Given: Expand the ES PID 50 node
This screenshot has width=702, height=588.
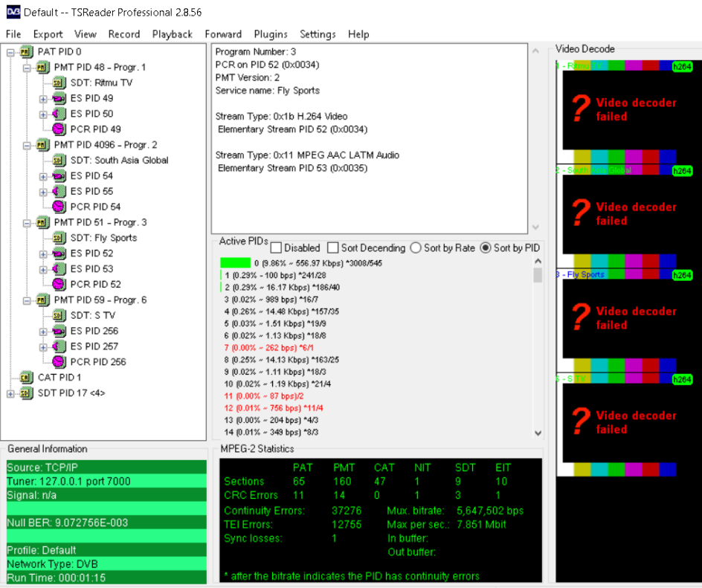Looking at the screenshot, I should point(43,114).
